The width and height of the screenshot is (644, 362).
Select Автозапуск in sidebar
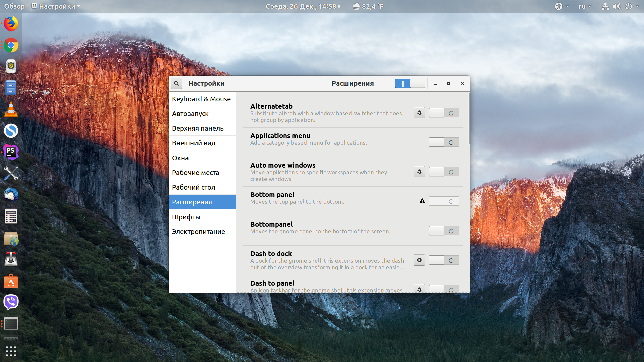(202, 114)
